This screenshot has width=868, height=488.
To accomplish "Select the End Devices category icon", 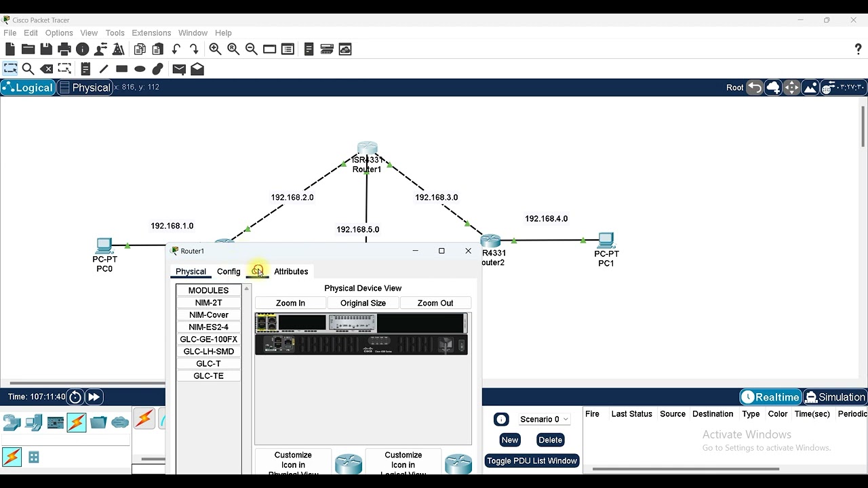I will [x=33, y=422].
